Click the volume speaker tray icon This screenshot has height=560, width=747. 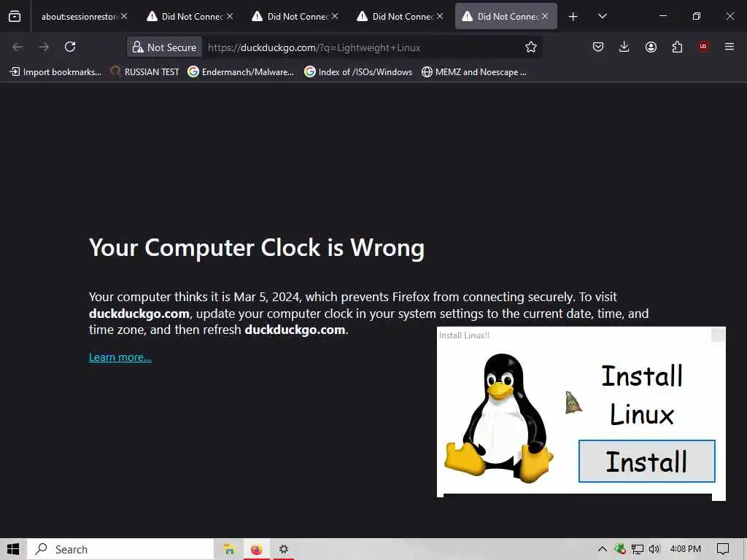click(x=654, y=549)
